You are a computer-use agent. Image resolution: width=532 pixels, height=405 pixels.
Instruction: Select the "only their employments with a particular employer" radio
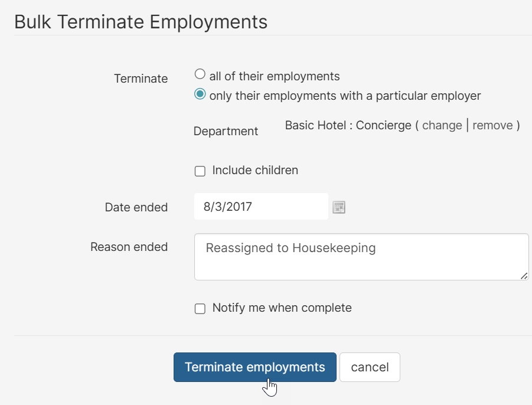click(200, 94)
